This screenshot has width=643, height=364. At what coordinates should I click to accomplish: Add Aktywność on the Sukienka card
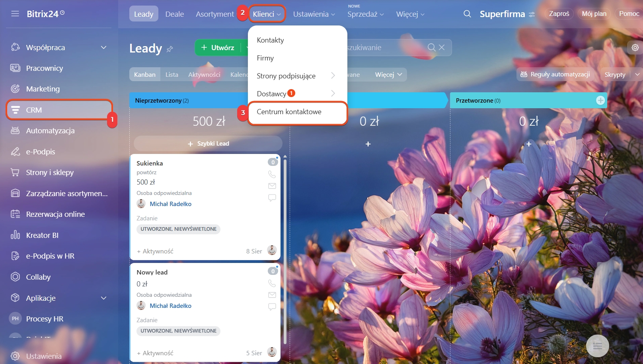(155, 251)
